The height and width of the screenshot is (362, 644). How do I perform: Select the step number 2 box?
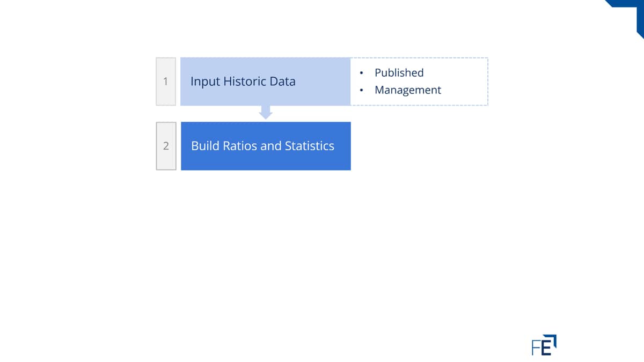click(166, 146)
